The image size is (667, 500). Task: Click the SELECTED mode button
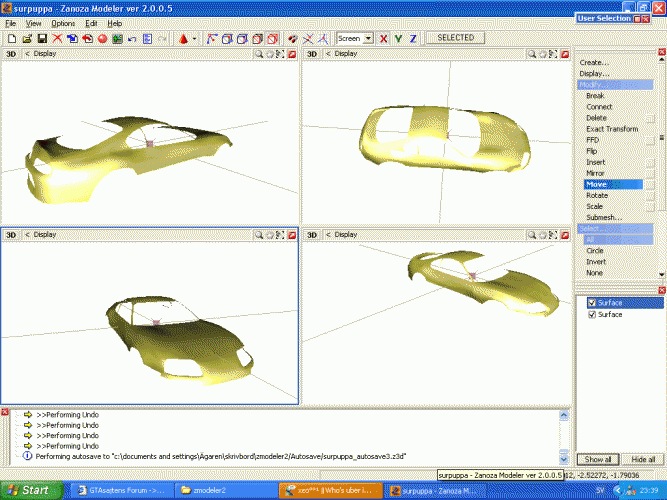pos(455,38)
